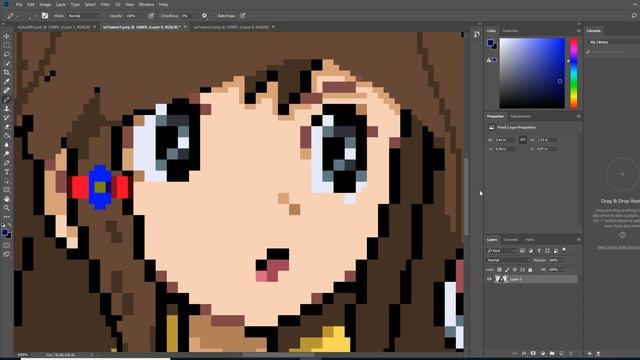Select the Zoom tool
The width and height of the screenshot is (640, 360).
pos(7,208)
